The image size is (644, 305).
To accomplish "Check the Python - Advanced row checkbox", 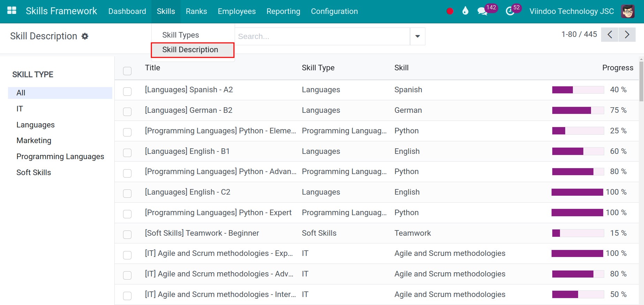I will pos(127,173).
